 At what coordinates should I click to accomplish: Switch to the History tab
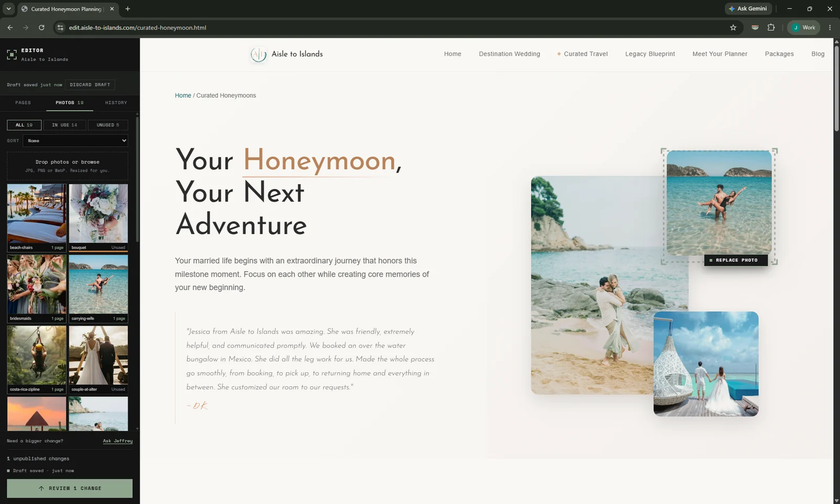116,102
